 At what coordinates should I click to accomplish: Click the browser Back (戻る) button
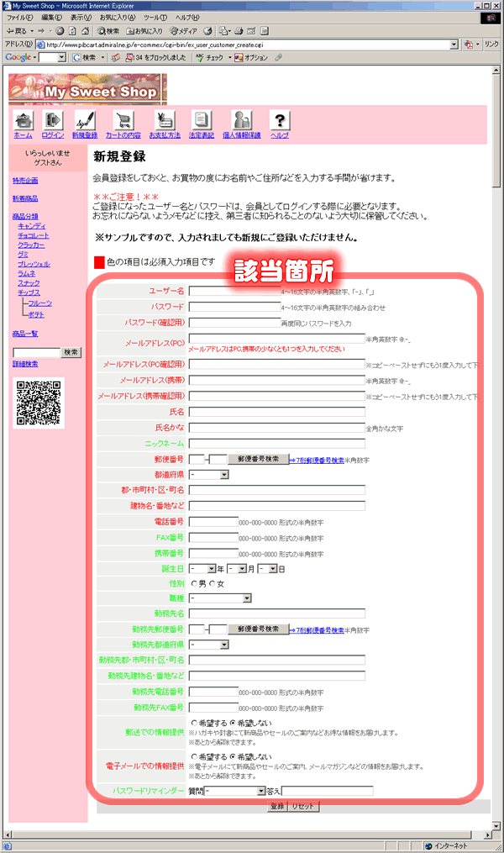(16, 31)
